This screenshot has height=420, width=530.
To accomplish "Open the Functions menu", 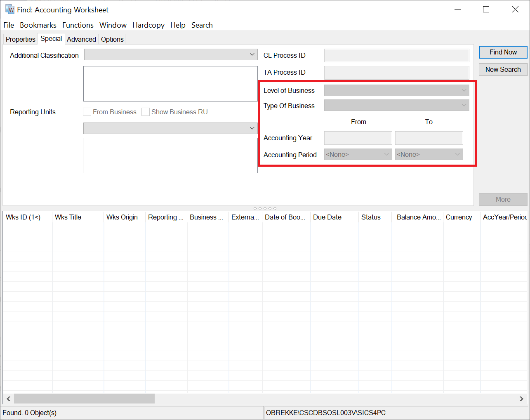I will 78,25.
